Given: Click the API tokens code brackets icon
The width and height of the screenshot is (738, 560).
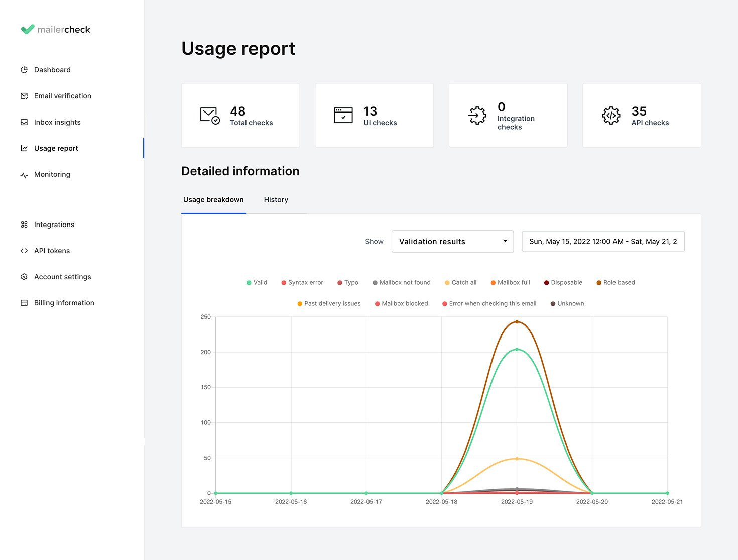Looking at the screenshot, I should coord(24,251).
